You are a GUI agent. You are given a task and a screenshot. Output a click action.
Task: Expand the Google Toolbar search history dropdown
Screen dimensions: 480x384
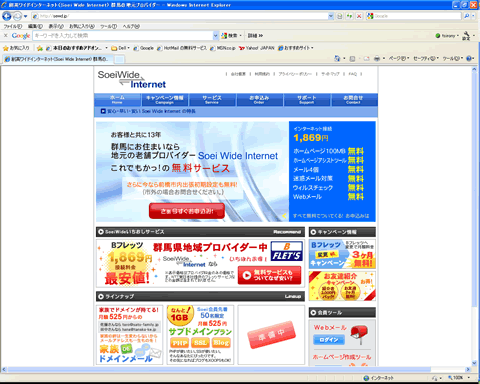click(216, 35)
